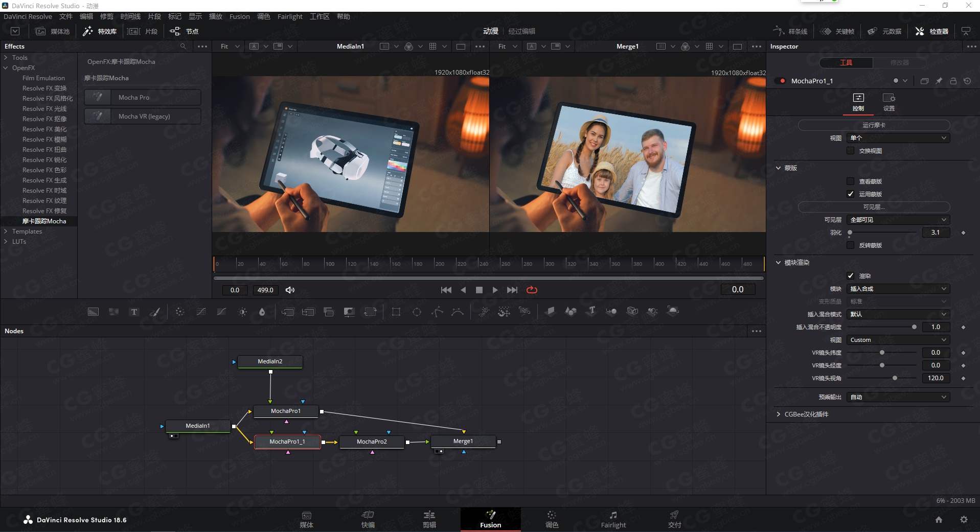Select the Paint brush tool
The image size is (980, 532).
tap(154, 312)
